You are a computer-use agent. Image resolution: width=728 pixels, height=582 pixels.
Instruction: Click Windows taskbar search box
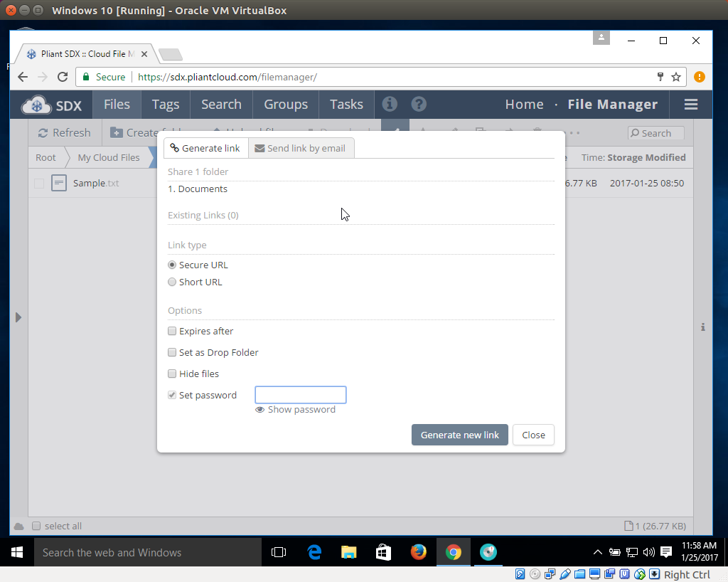(x=148, y=552)
